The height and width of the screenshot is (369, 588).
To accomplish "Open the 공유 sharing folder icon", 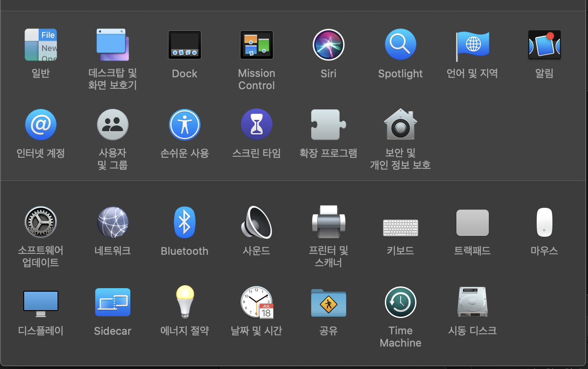I will [329, 302].
